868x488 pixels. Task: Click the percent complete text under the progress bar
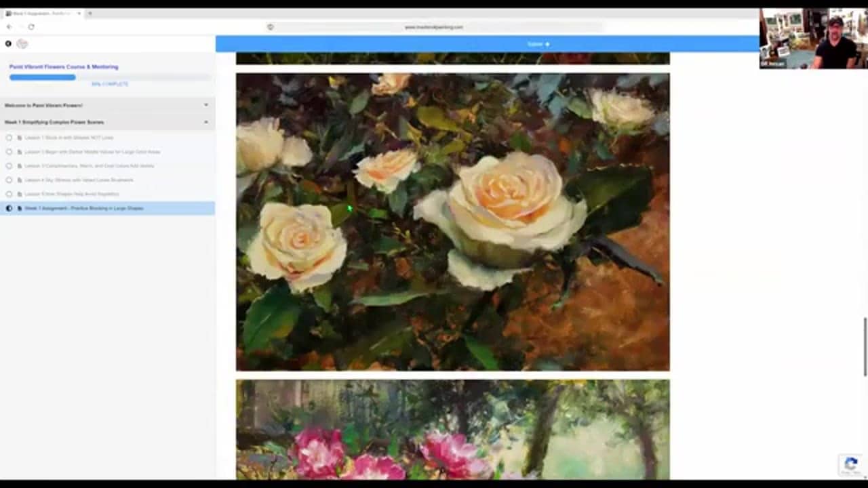pyautogui.click(x=110, y=84)
